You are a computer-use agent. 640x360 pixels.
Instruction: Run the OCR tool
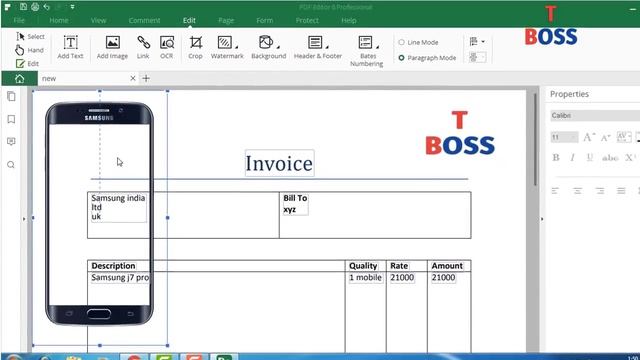click(167, 47)
